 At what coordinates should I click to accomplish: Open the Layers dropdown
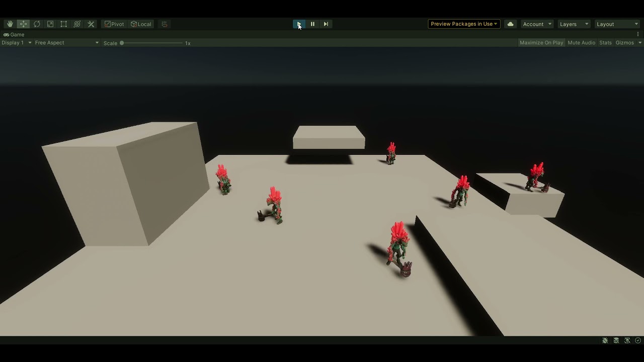(x=574, y=24)
